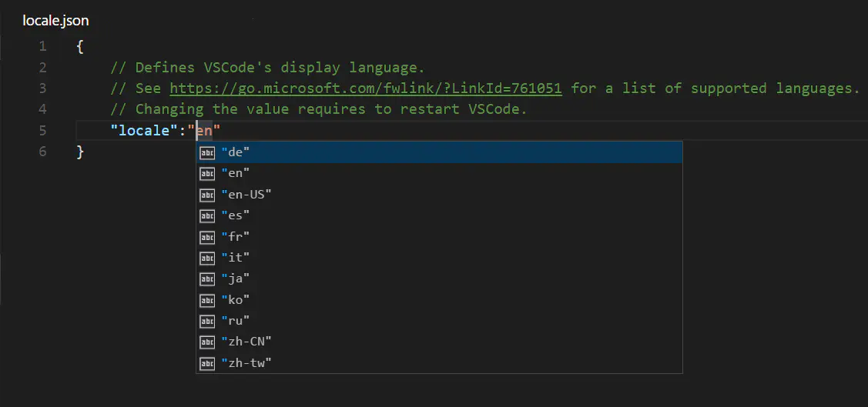The width and height of the screenshot is (868, 407).
Task: Click the abc icon next to "it"
Action: tap(207, 259)
